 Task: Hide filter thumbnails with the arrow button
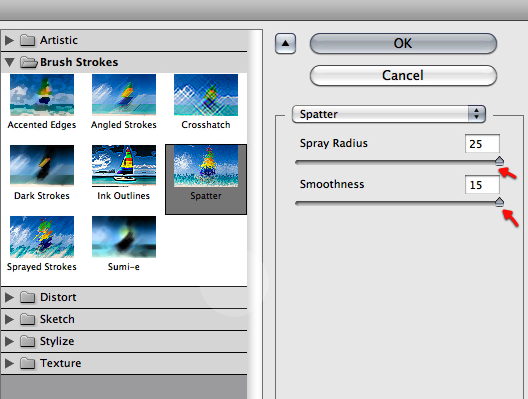coord(286,43)
